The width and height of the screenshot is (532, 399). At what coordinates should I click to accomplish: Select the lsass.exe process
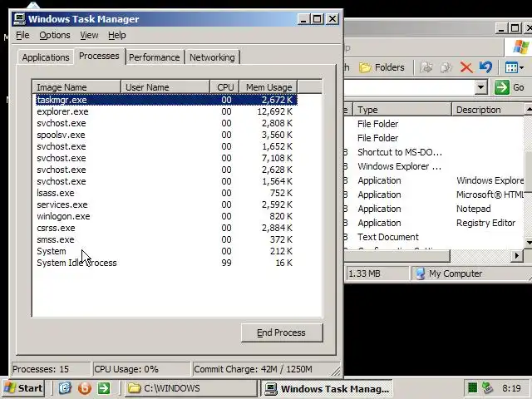[x=166, y=193]
